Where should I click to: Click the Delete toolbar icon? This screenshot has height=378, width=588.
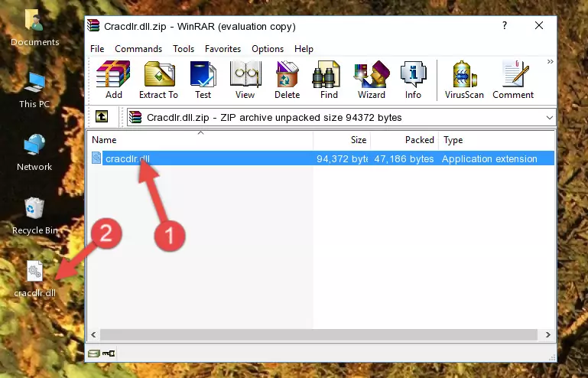coord(288,80)
